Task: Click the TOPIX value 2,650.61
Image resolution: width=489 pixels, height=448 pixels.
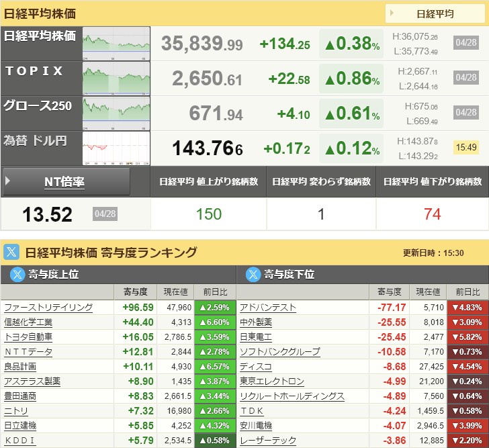Action: tap(207, 79)
